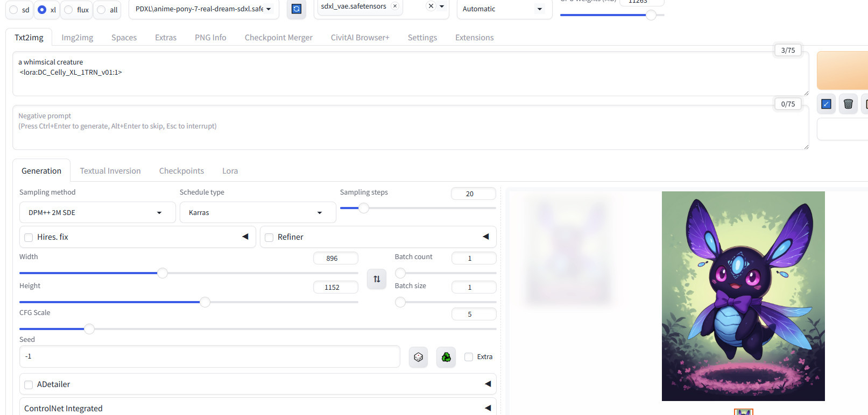Image resolution: width=868 pixels, height=415 pixels.
Task: Enable the ADetailer checkbox
Action: pyautogui.click(x=29, y=384)
